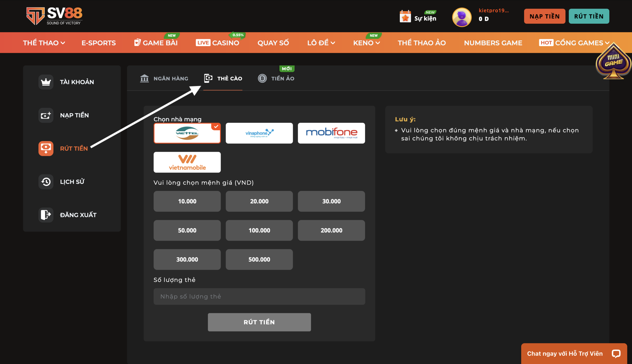The width and height of the screenshot is (632, 364).
Task: Click the SV88 logo
Action: click(x=55, y=16)
